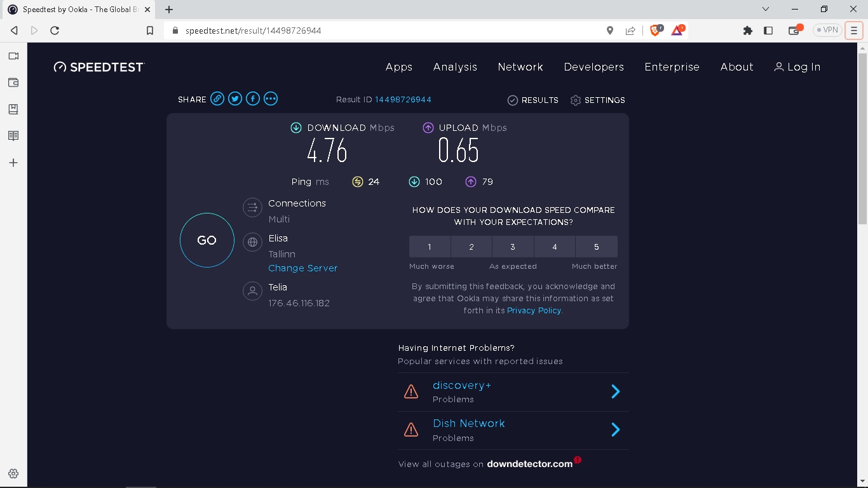Open the reading list icon in sidebar
Screen dimensions: 868x488
(13, 136)
